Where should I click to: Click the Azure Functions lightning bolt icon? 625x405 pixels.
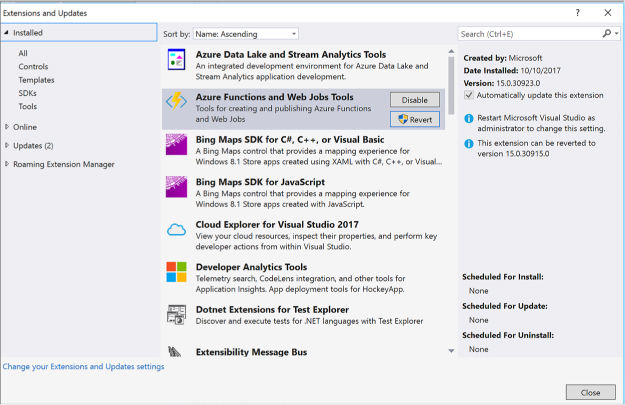(176, 101)
